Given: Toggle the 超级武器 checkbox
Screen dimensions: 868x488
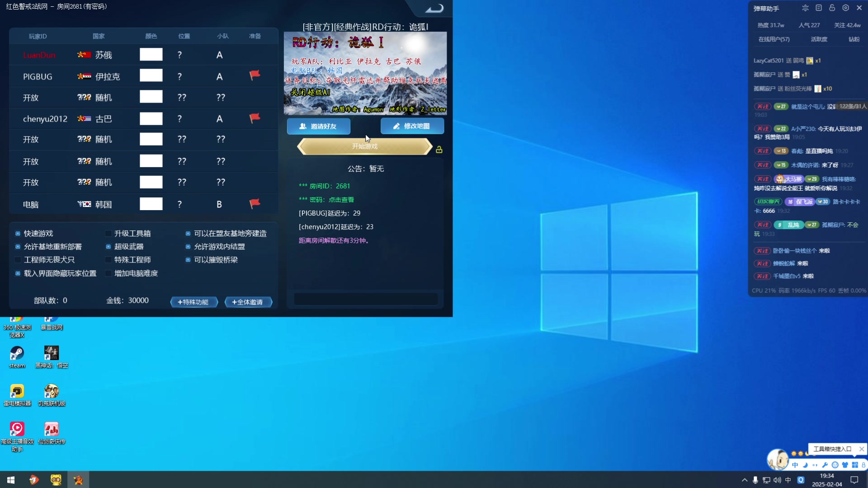Looking at the screenshot, I should click(x=108, y=247).
